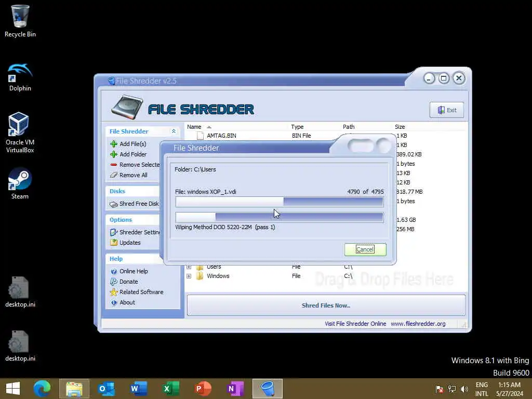Collapse the File Shredder sidebar section
This screenshot has height=399, width=532.
pyautogui.click(x=174, y=131)
